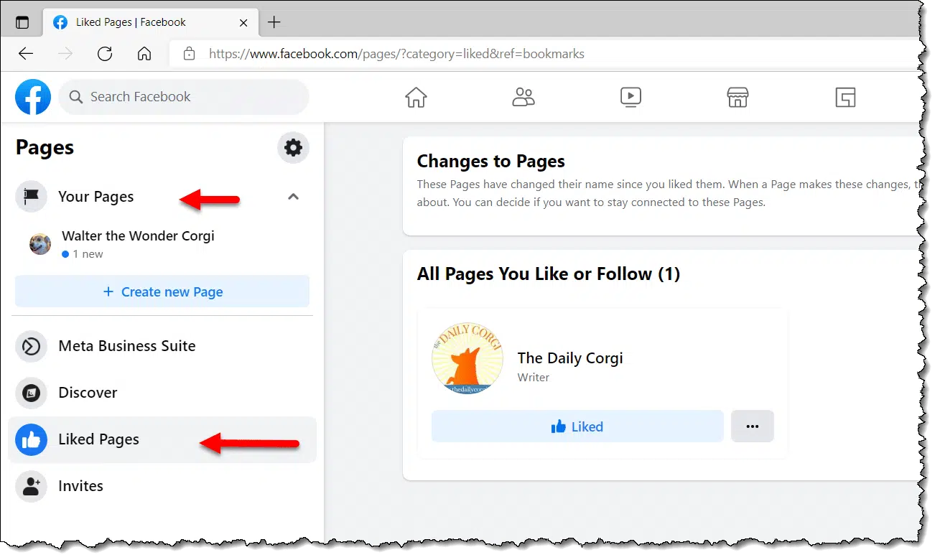Select the Liked Pages | Facebook tab
Screen dimensions: 940x560
coord(151,22)
